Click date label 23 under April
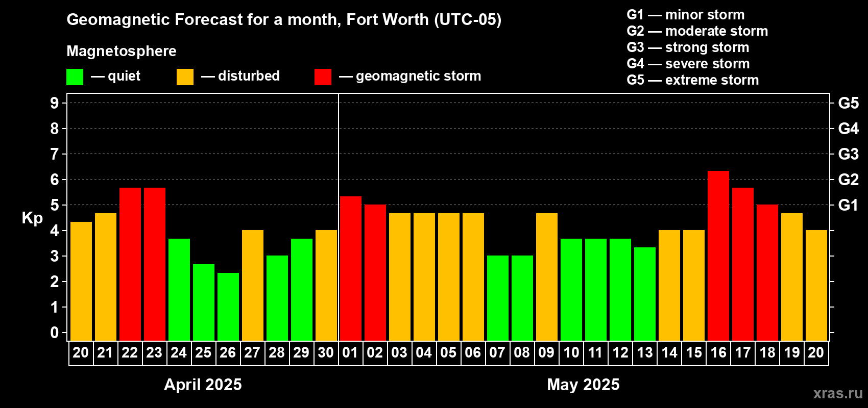 (154, 352)
